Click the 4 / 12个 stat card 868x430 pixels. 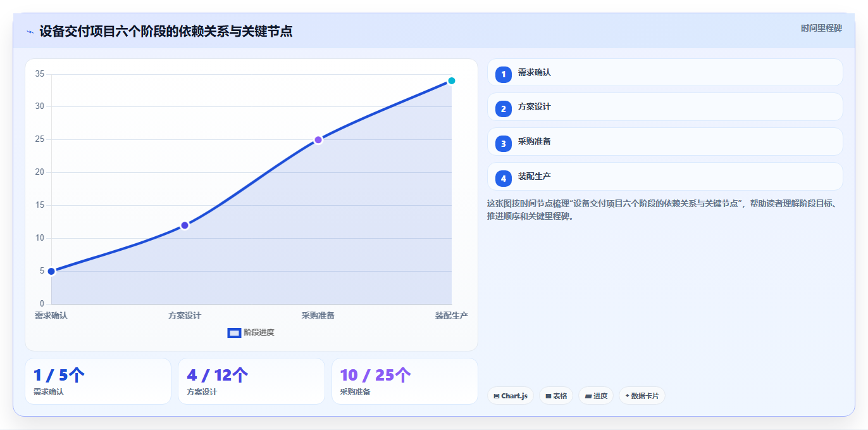click(251, 381)
